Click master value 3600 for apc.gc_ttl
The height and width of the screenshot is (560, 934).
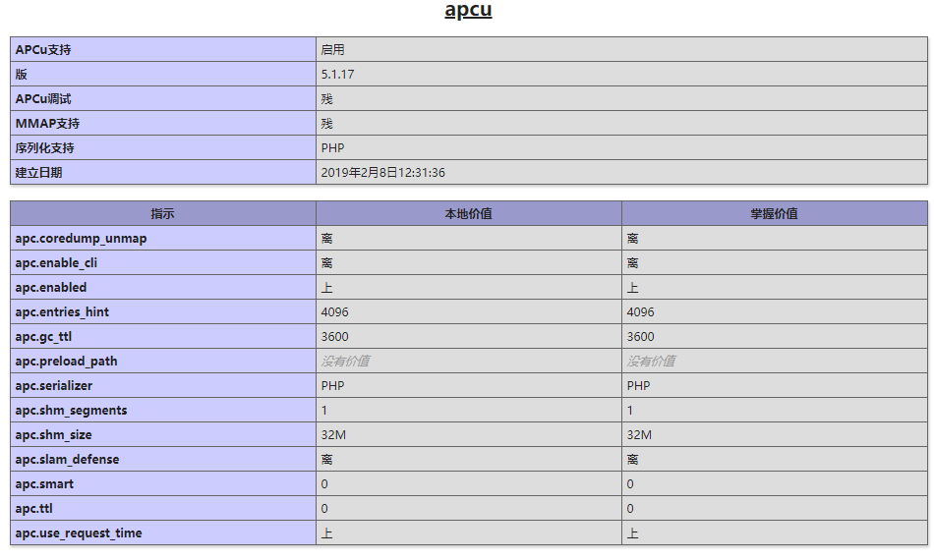[640, 337]
